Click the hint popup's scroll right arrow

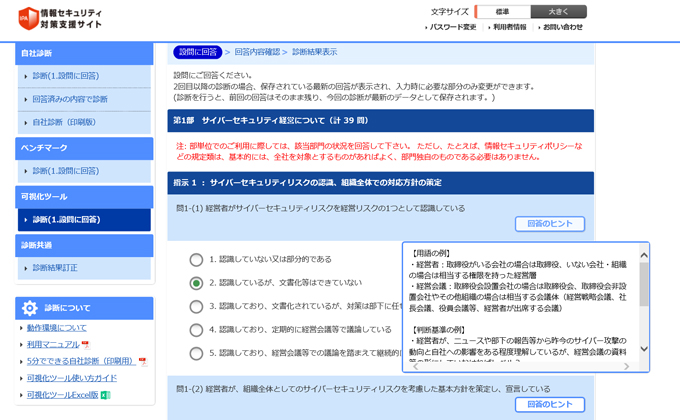[x=627, y=366]
